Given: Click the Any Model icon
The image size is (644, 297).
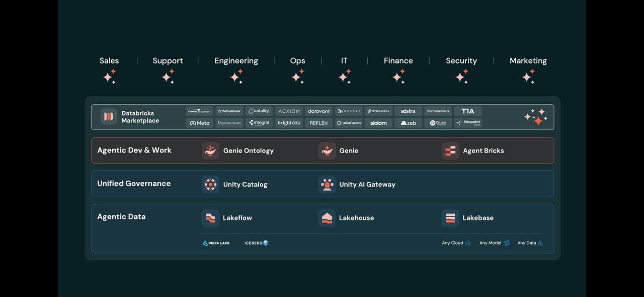Looking at the screenshot, I should [507, 243].
